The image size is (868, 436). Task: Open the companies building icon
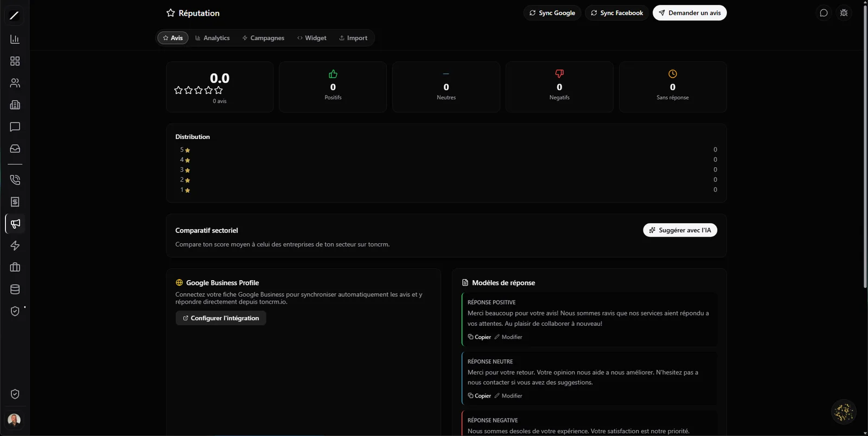coord(15,105)
